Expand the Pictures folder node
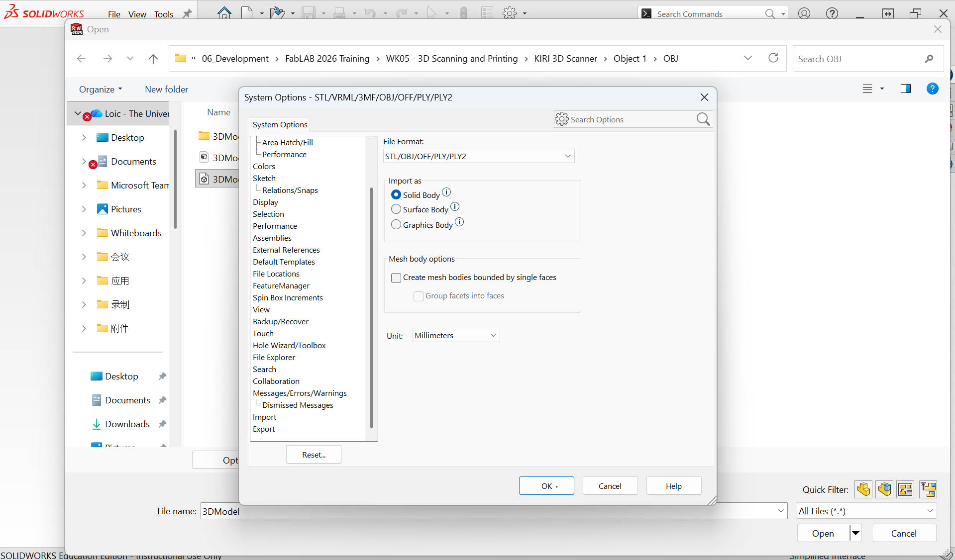Viewport: 955px width, 560px height. pyautogui.click(x=84, y=209)
